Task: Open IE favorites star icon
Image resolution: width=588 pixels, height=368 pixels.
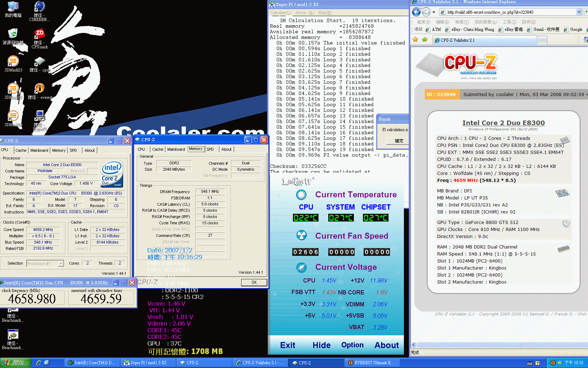Action: click(x=415, y=40)
